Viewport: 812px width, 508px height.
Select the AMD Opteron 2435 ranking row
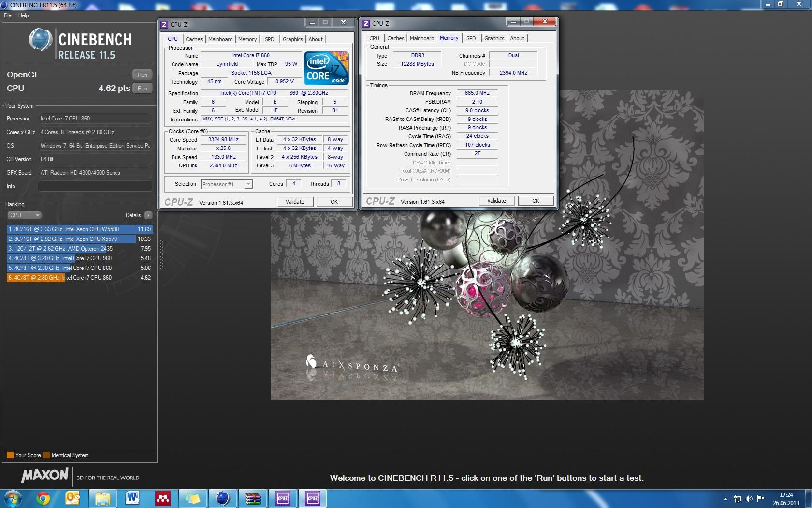(x=80, y=249)
